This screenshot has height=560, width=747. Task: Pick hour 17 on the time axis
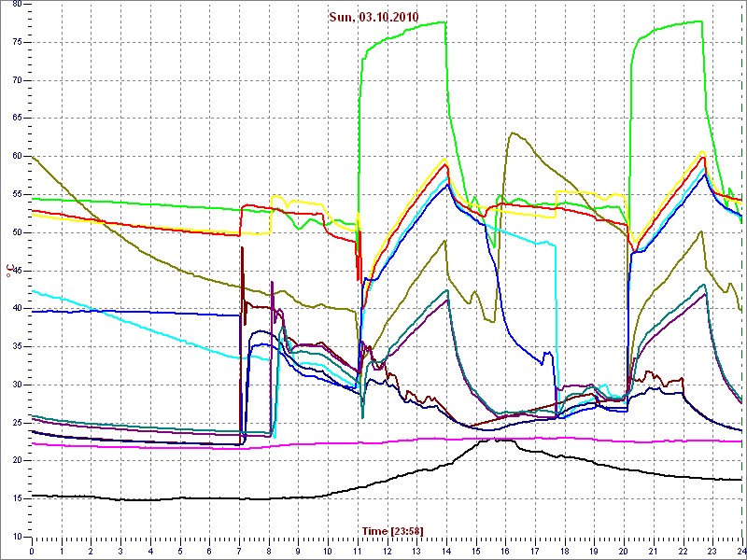coord(534,550)
